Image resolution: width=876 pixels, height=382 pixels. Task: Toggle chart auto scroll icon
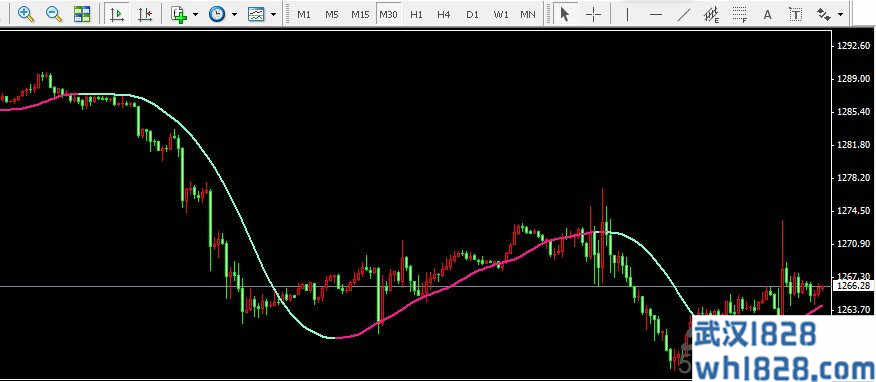pyautogui.click(x=117, y=14)
